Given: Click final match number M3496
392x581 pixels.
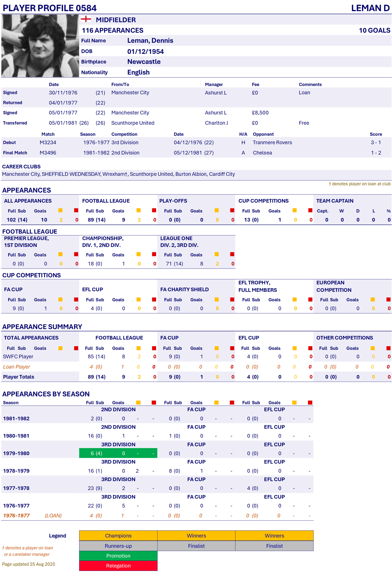Looking at the screenshot, I should tap(48, 153).
